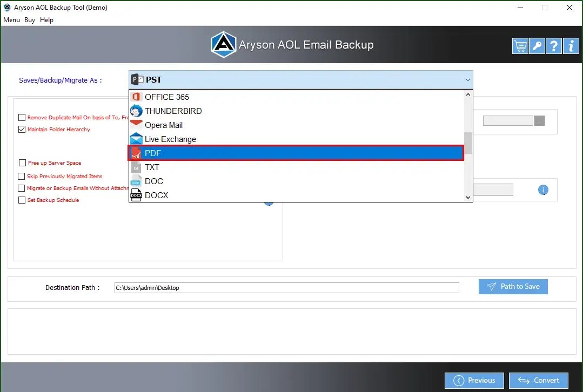The width and height of the screenshot is (583, 392).
Task: Enable Set Backup Schedule checkbox
Action: coord(22,200)
